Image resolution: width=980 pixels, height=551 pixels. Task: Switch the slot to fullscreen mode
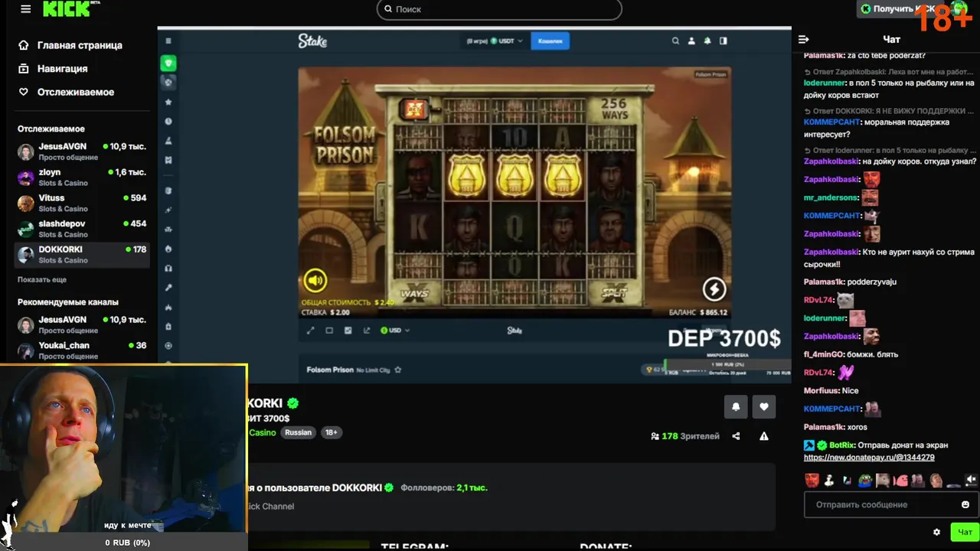[310, 331]
